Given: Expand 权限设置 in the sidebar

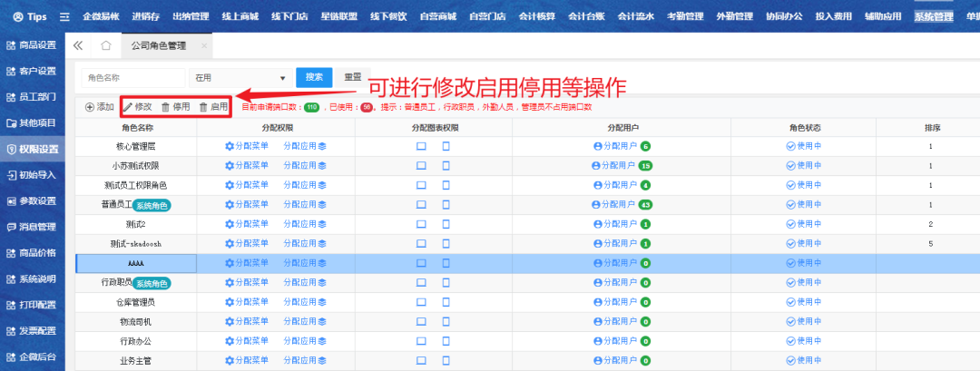Looking at the screenshot, I should click(33, 149).
